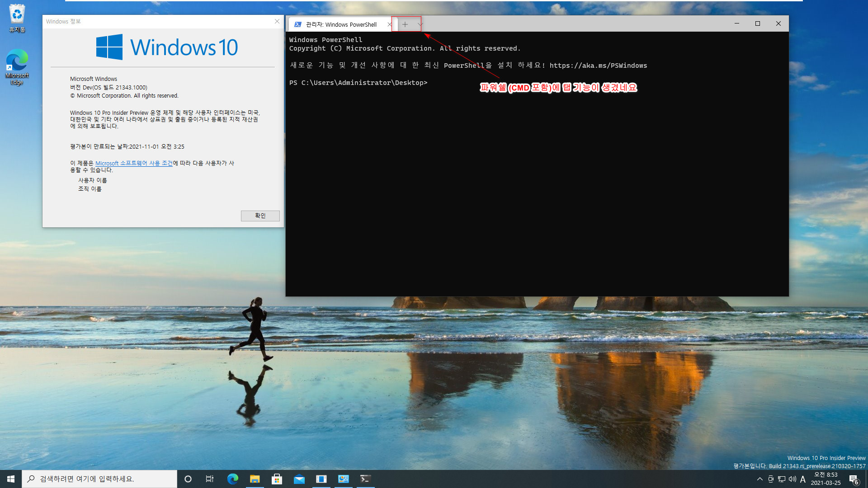Image resolution: width=868 pixels, height=488 pixels.
Task: Click the aka.ms/PSWindows URL in the terminal
Action: tap(598, 66)
